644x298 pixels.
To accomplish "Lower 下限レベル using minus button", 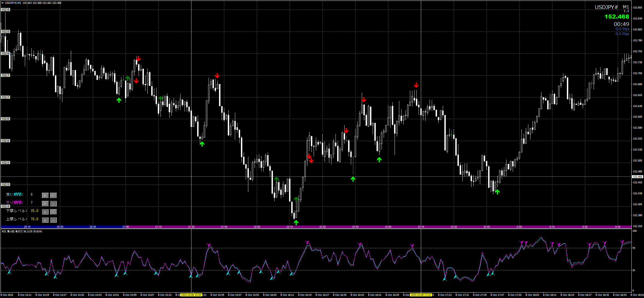I will 54,212.
